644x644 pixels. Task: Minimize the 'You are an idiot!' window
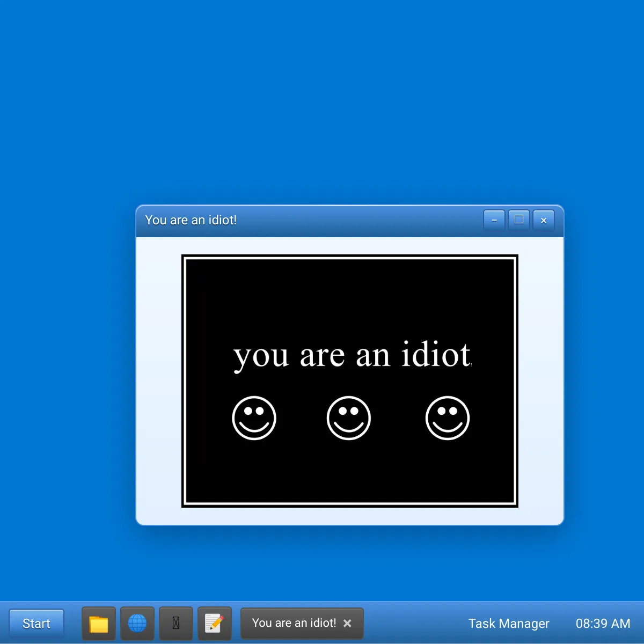point(494,220)
